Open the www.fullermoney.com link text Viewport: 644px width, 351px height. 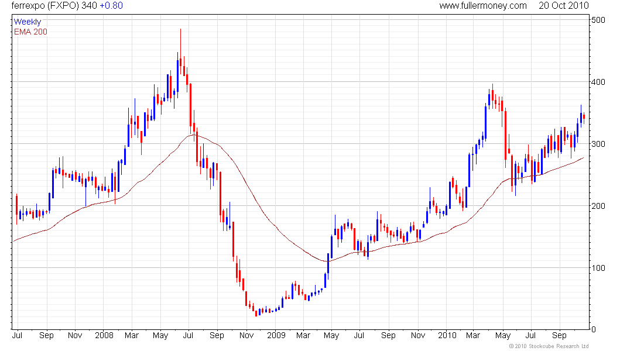pyautogui.click(x=483, y=6)
